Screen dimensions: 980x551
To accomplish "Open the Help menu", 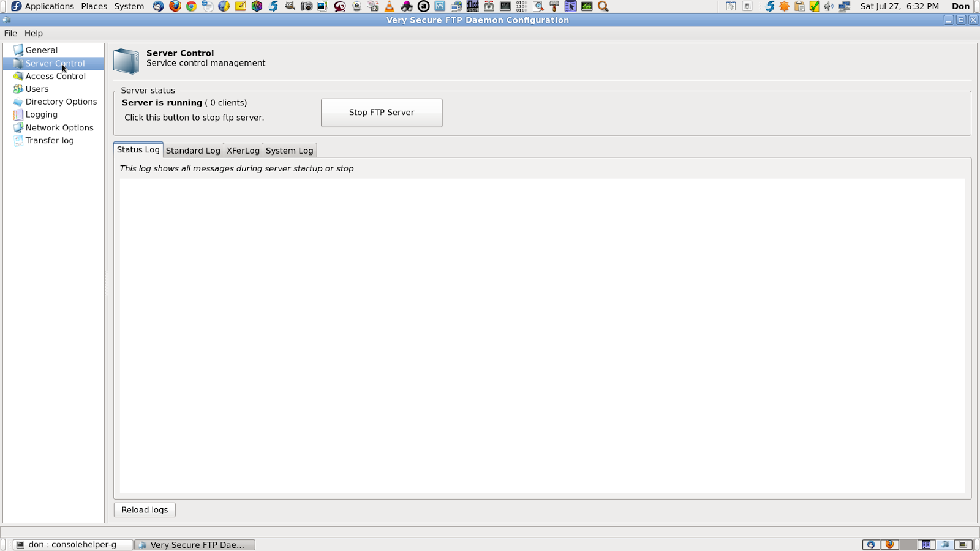I will click(x=34, y=33).
